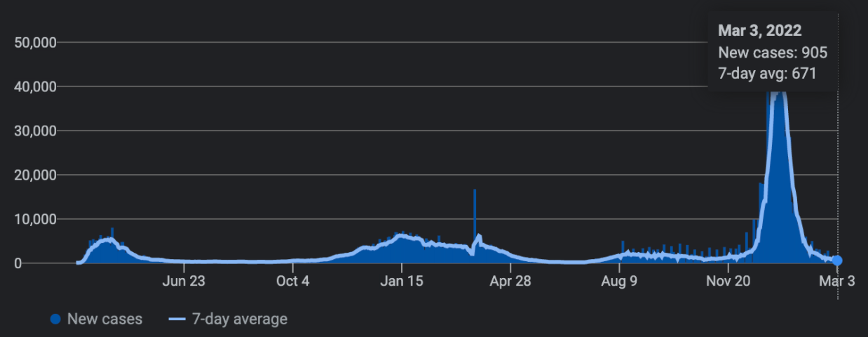Screen dimensions: 868x337
Task: Select the highlighted Mar 3 data point marker
Action: [x=837, y=260]
